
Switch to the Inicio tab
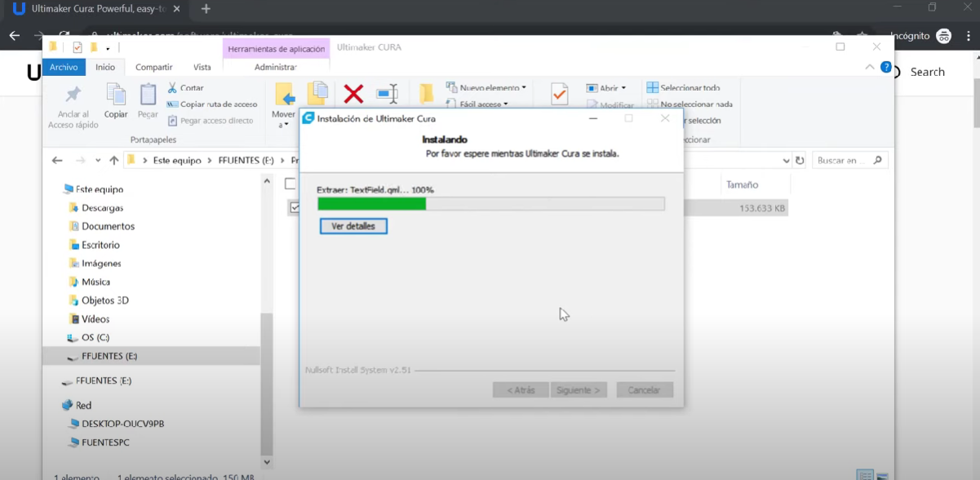pos(105,67)
